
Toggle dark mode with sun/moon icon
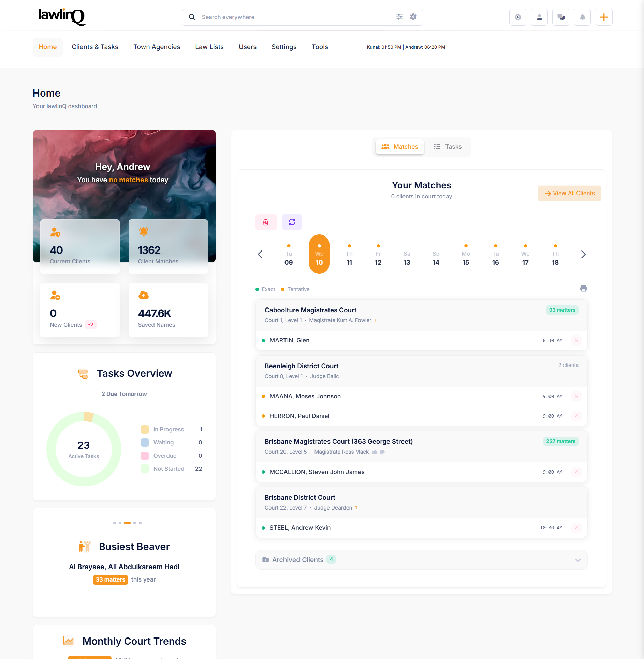pos(517,17)
